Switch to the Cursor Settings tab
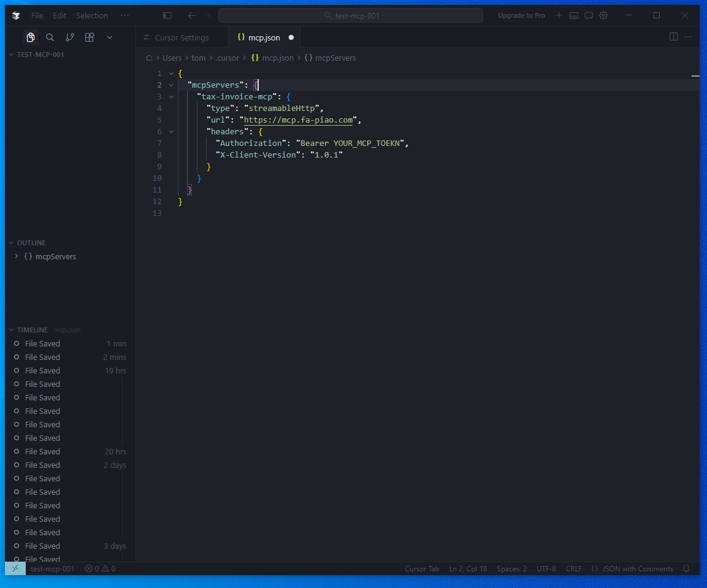707x588 pixels. [182, 37]
